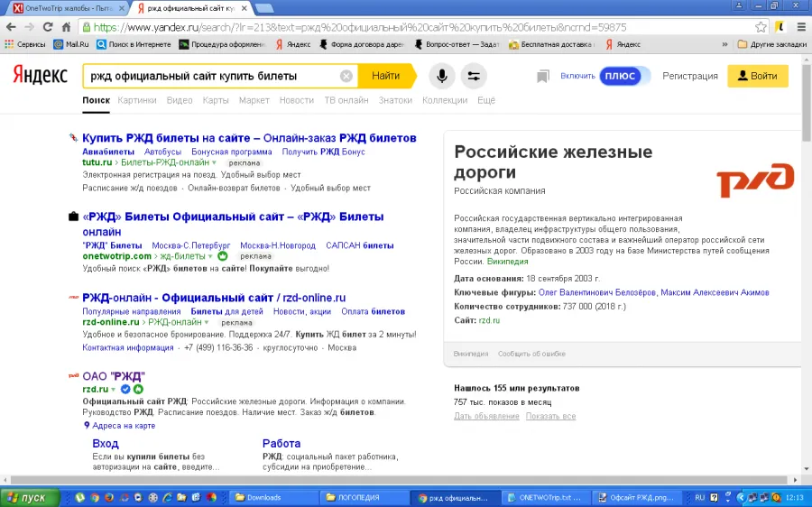Click the yellow extension icon beside the star

pyautogui.click(x=780, y=27)
